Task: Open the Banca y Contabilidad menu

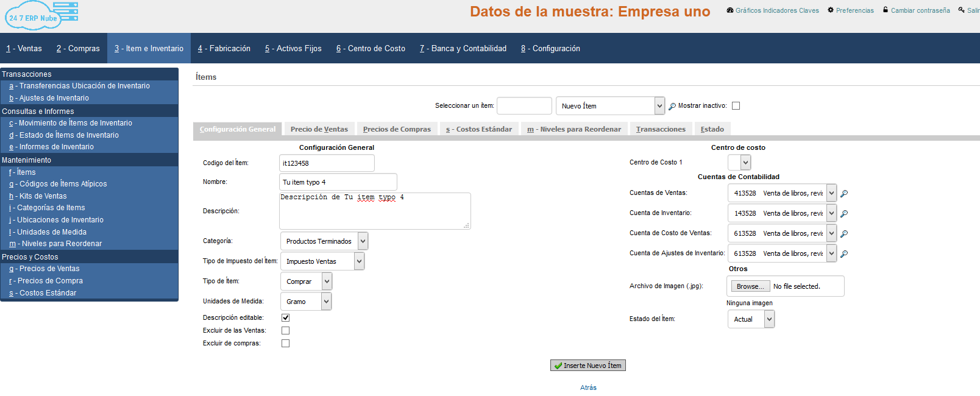Action: click(463, 49)
